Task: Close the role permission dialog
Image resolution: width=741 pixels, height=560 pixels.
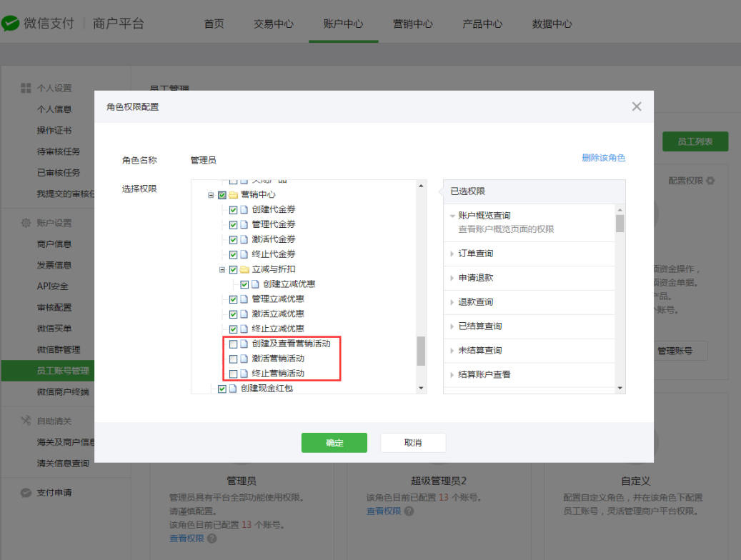Action: (x=637, y=107)
